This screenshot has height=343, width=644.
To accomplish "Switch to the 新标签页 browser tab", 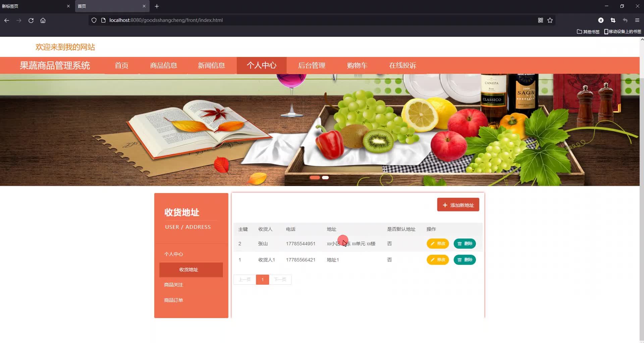I will tap(34, 6).
